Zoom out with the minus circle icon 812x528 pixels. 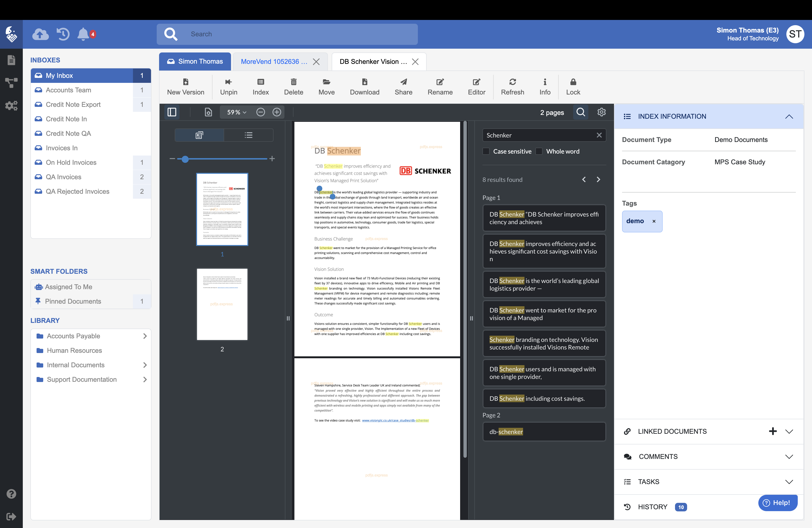[x=260, y=112]
